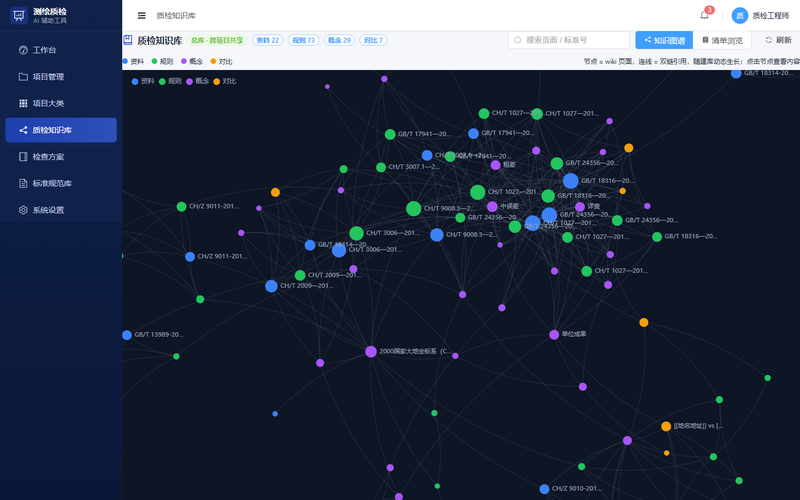Viewport: 800px width, 500px height.
Task: Click the 测绘质检 app logo
Action: click(x=19, y=15)
